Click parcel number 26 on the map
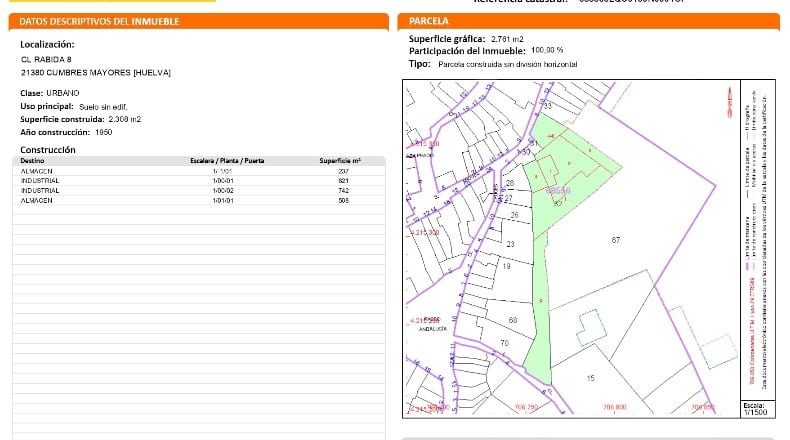 [514, 215]
